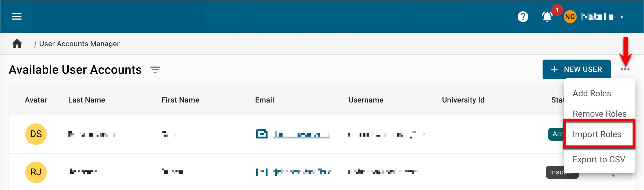Click the email icon in RJ row
Viewport: 644px width, 190px height.
click(x=262, y=172)
